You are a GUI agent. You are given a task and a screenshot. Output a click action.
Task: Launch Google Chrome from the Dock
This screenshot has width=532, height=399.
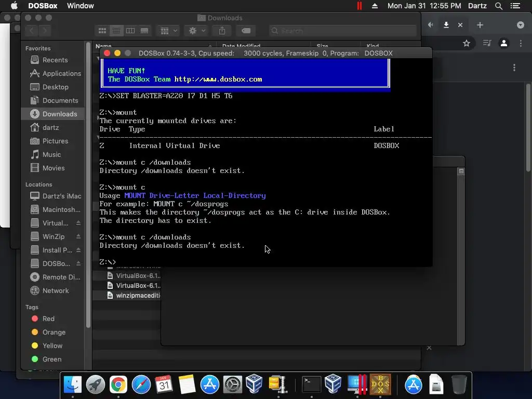click(x=118, y=384)
